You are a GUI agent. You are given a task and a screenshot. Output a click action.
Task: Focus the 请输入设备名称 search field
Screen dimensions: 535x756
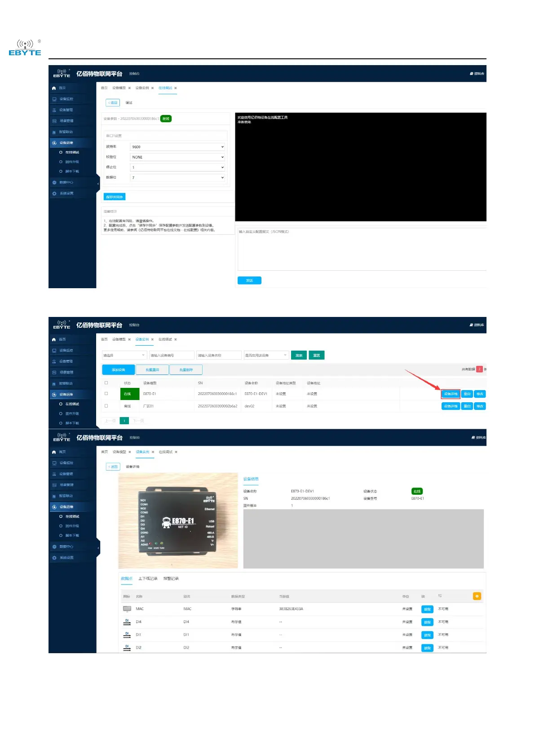click(x=219, y=355)
